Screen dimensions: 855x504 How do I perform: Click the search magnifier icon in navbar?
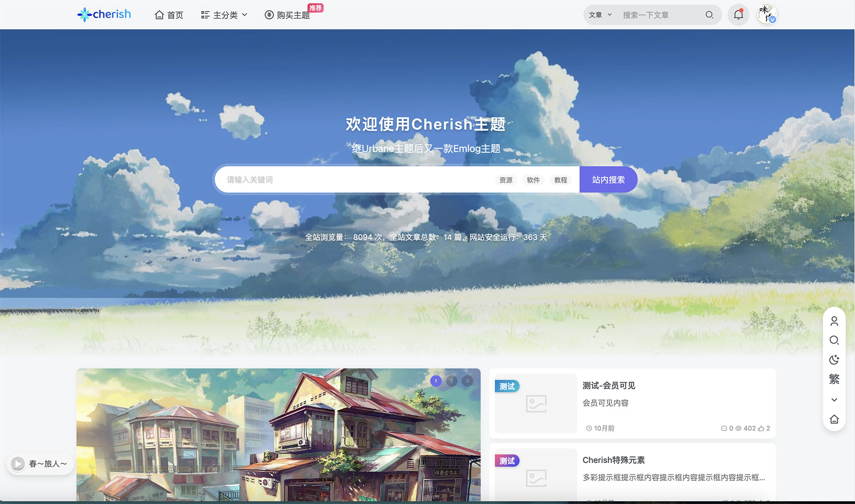tap(708, 14)
